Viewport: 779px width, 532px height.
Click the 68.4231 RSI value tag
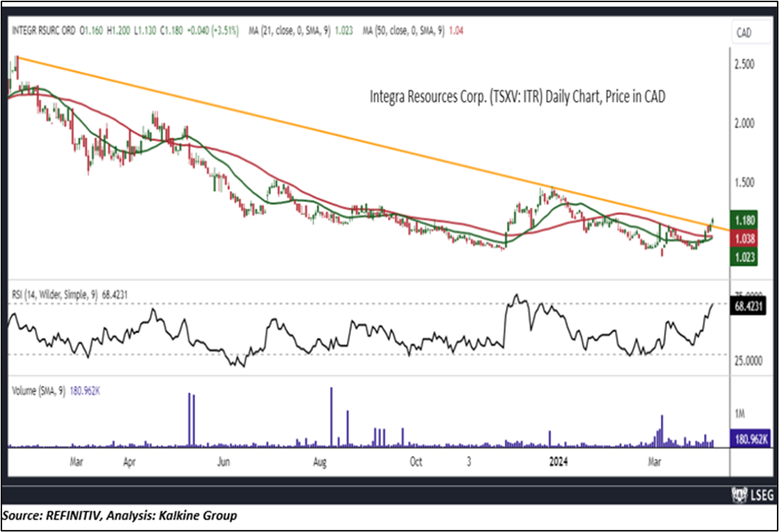coord(748,306)
